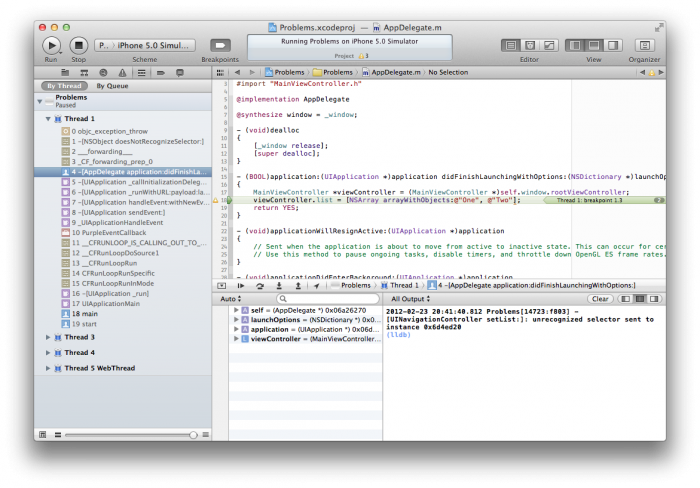Show the Debug navigator
This screenshot has width=700, height=488.
tap(142, 72)
